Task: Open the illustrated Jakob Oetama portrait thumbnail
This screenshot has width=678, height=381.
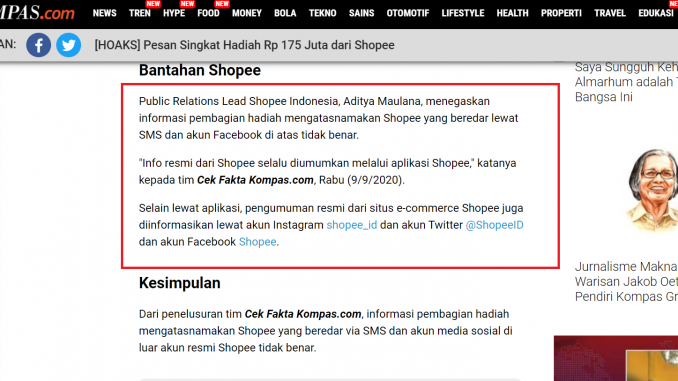Action: [x=651, y=190]
